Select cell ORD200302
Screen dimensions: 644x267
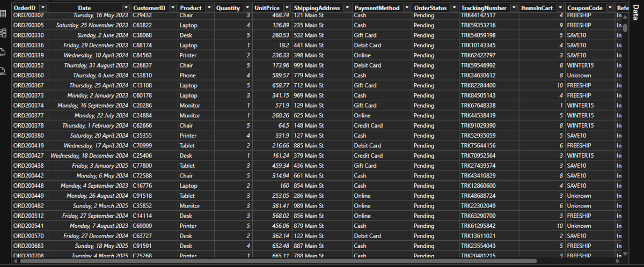click(30, 15)
